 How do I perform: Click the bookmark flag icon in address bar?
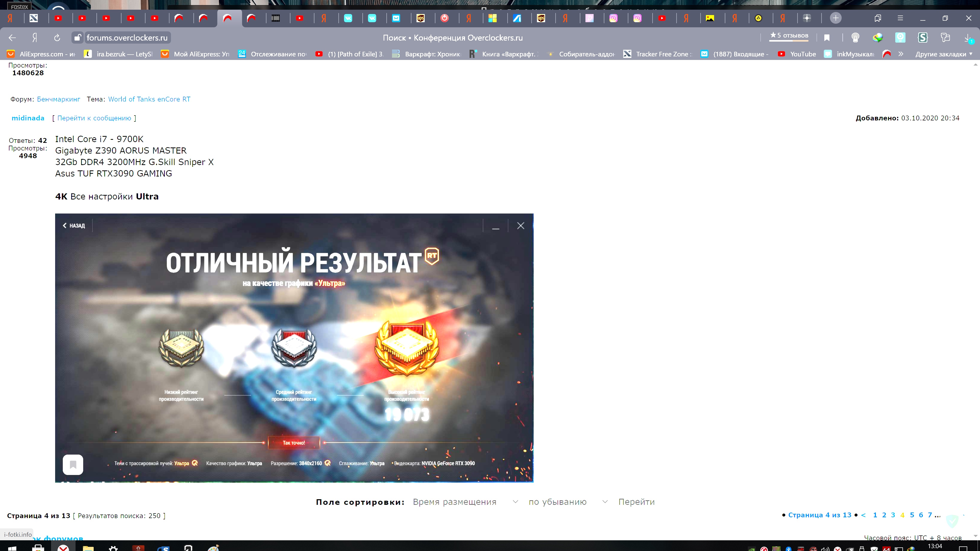827,38
